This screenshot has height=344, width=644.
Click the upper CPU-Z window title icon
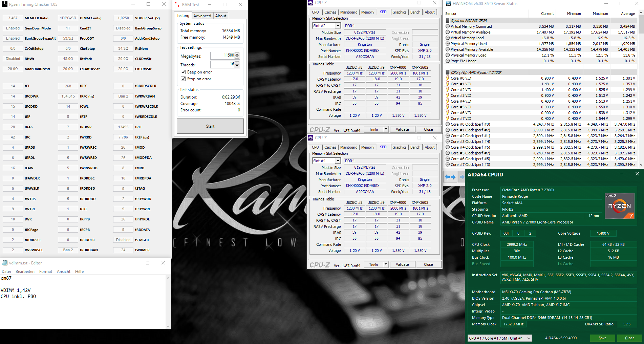pos(310,3)
